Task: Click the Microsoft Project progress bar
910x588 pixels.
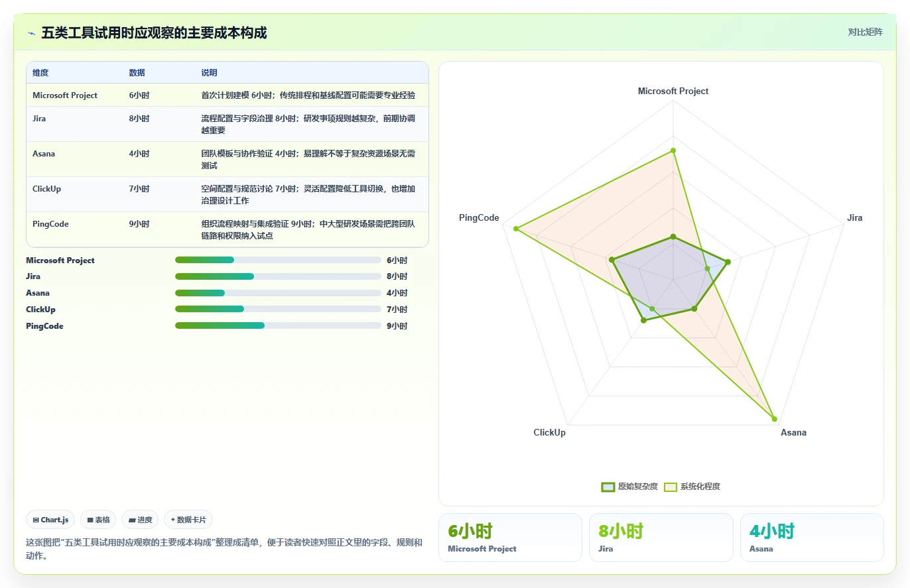Action: tap(278, 260)
